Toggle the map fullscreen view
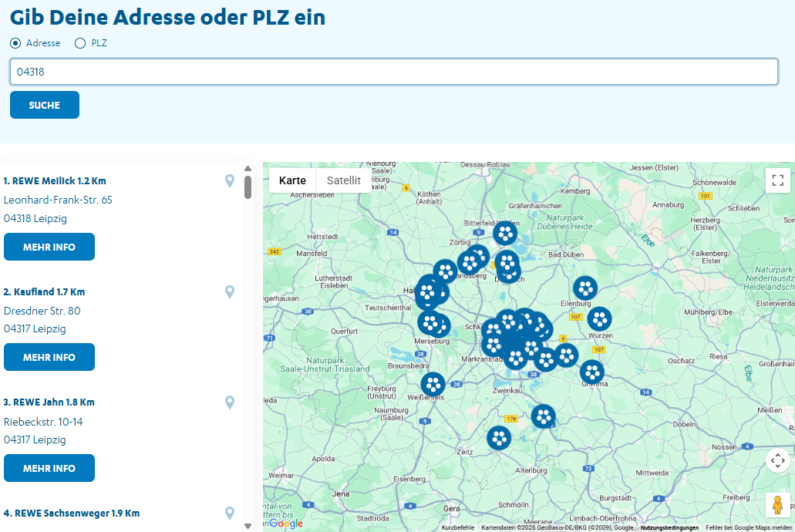The image size is (795, 532). 778,180
